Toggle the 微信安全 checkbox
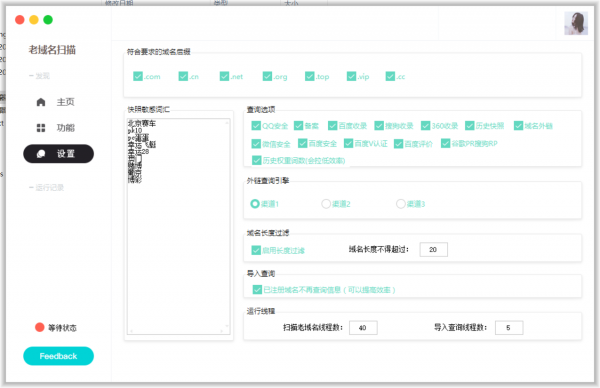This screenshot has width=600, height=388. (256, 144)
